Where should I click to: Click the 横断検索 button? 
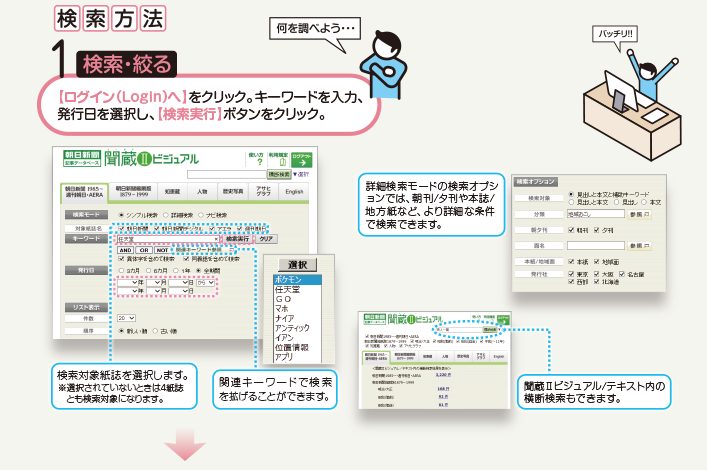click(279, 174)
